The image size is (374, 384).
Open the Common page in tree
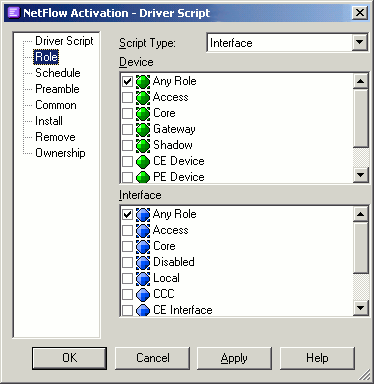point(56,105)
